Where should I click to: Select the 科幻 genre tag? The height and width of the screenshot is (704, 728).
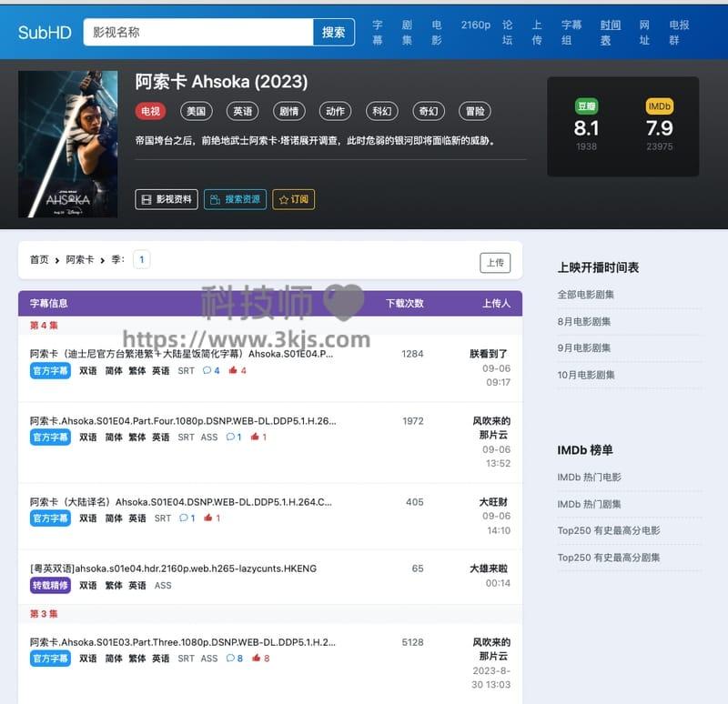(x=381, y=111)
